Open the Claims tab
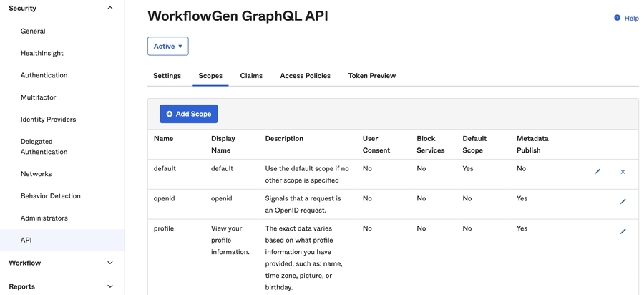This screenshot has height=295, width=644. point(251,76)
